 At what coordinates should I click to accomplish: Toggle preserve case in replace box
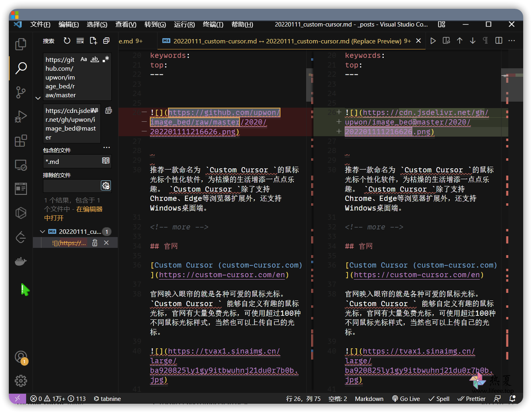point(94,110)
